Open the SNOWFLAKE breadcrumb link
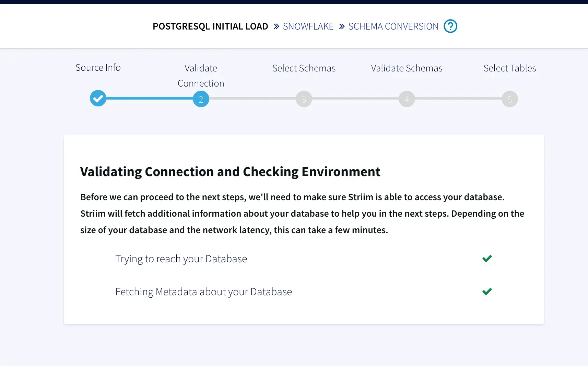 pos(308,26)
